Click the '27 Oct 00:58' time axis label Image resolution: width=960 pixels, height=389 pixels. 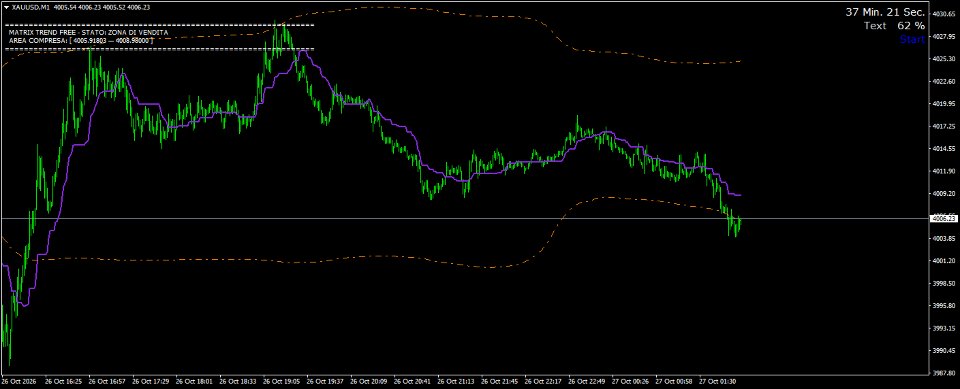674,381
